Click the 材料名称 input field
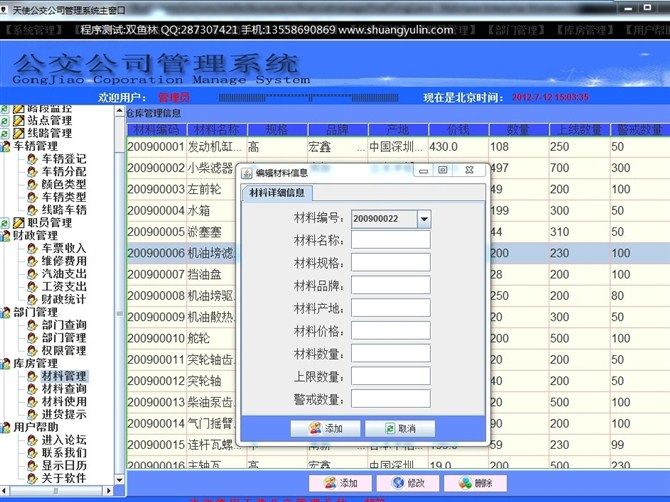This screenshot has width=670, height=502. click(x=391, y=240)
